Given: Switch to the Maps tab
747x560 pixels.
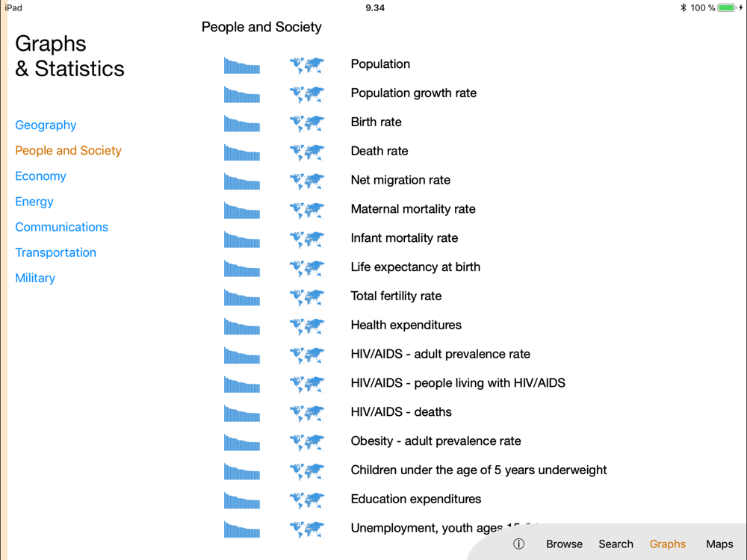Looking at the screenshot, I should pos(719,544).
